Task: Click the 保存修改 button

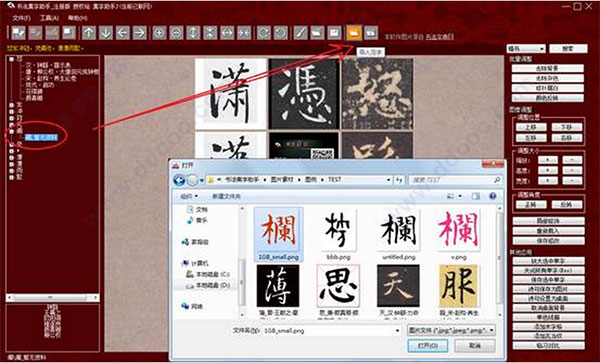Action: pos(548,241)
